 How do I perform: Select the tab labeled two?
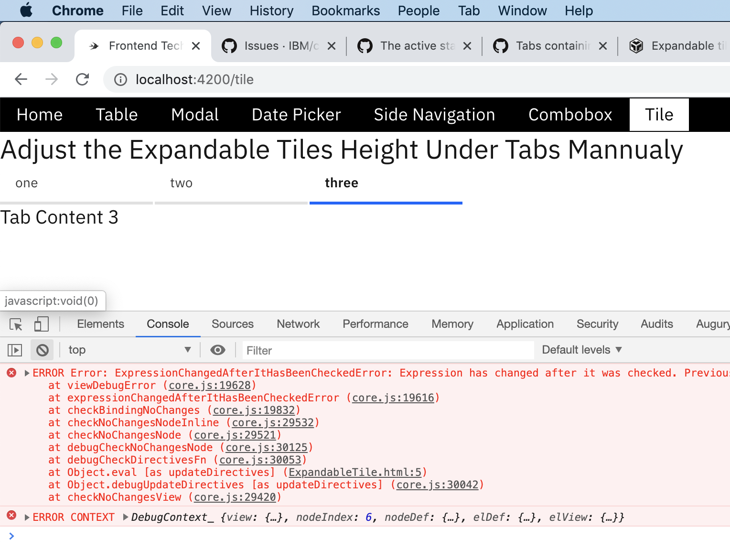[x=181, y=183]
